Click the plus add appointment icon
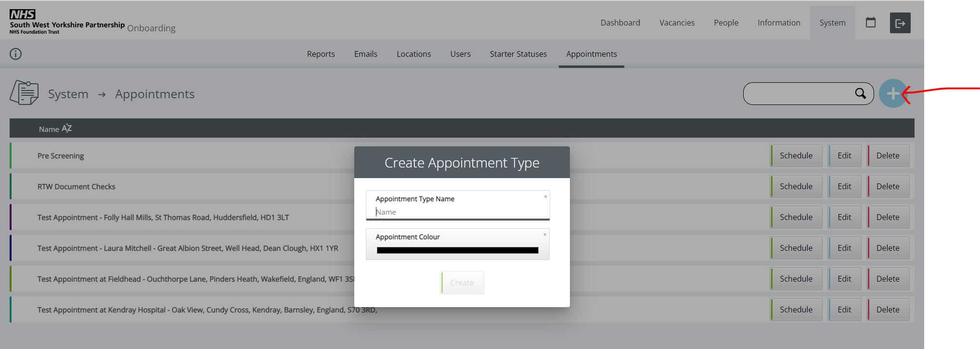This screenshot has height=349, width=980. [892, 93]
